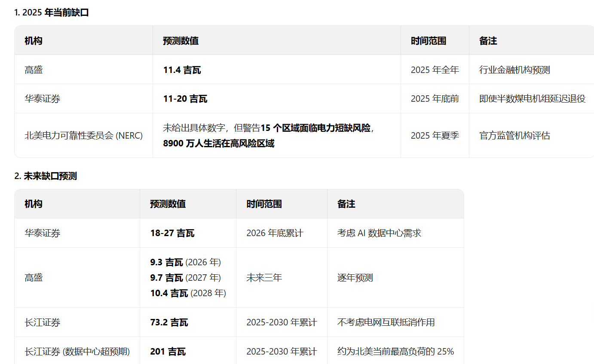Viewport: 594px width, 364px height.
Task: Select the note "约为北美当前最高负荷的 25%"
Action: coord(395,352)
